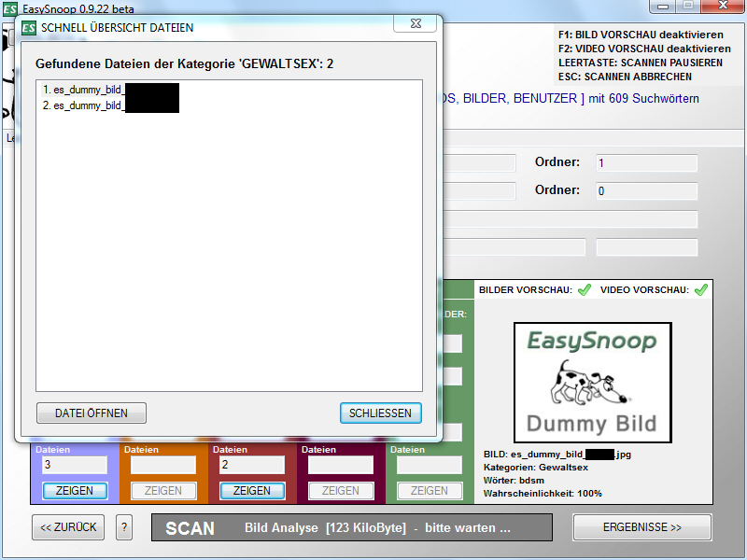This screenshot has height=560, width=747.
Task: Click 'ESC: SCANNEN ABBRECHEN' hint
Action: pyautogui.click(x=625, y=77)
